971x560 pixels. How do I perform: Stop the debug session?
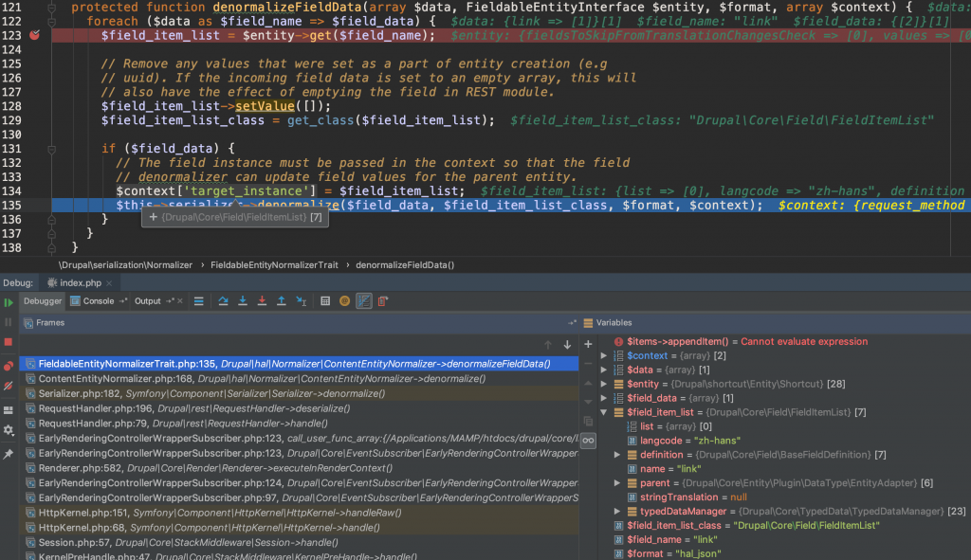[x=9, y=343]
